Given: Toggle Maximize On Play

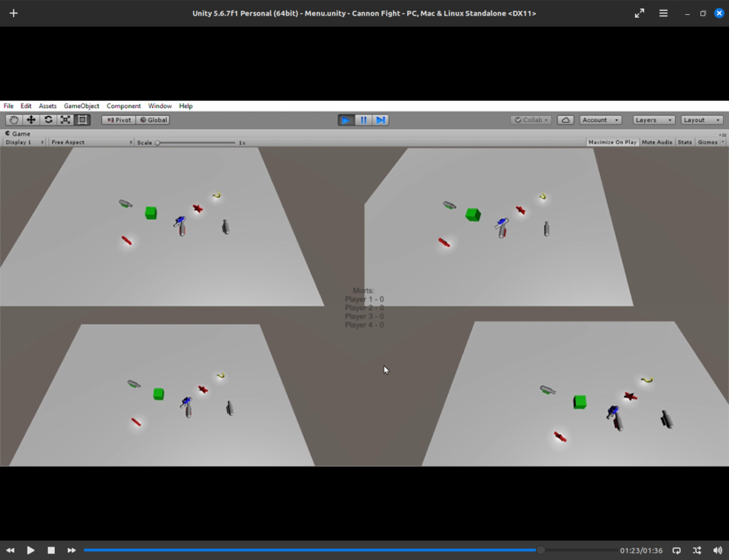Looking at the screenshot, I should tap(612, 142).
